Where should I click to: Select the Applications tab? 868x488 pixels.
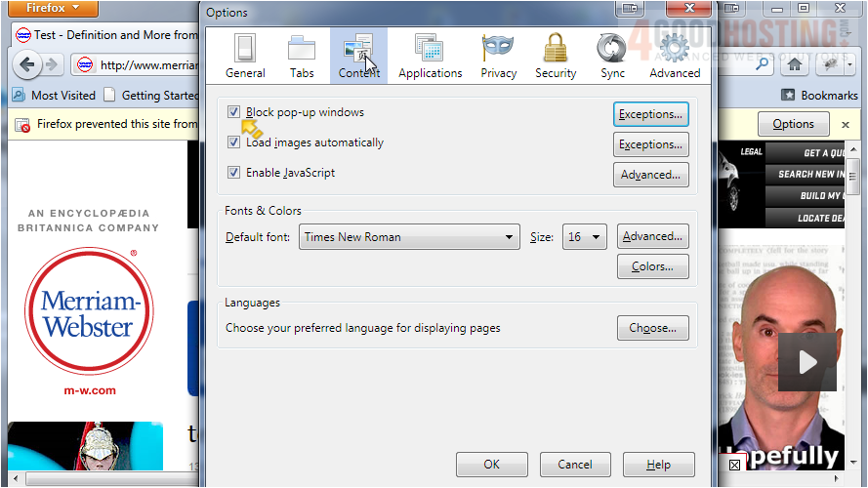tap(430, 56)
